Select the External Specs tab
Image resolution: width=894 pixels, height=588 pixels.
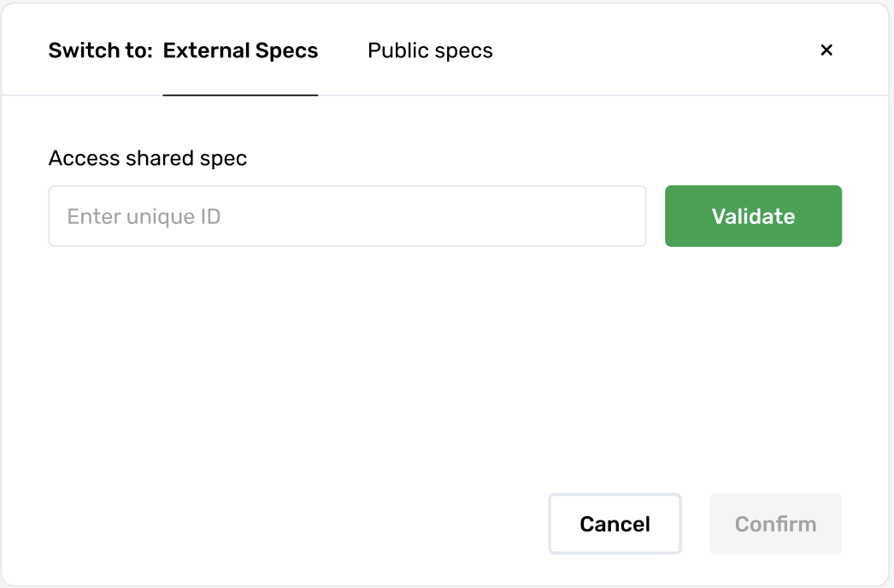point(240,50)
